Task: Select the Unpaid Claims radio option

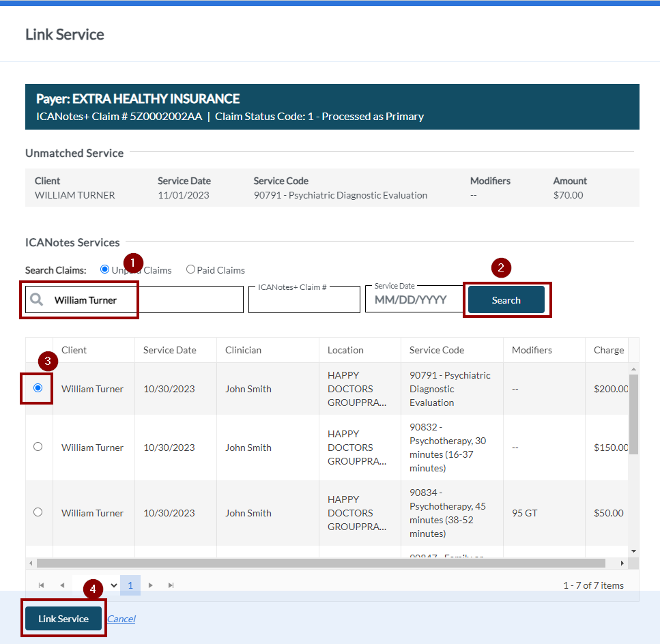Action: 104,269
